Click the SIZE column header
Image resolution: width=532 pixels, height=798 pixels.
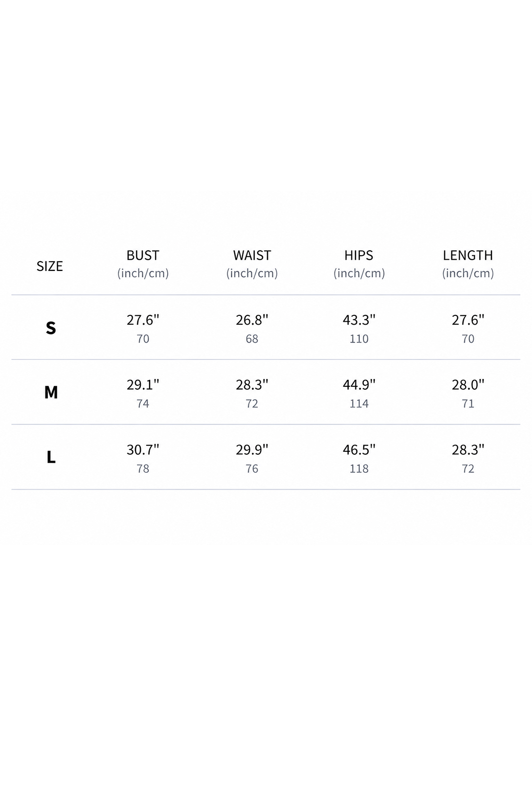(x=50, y=266)
